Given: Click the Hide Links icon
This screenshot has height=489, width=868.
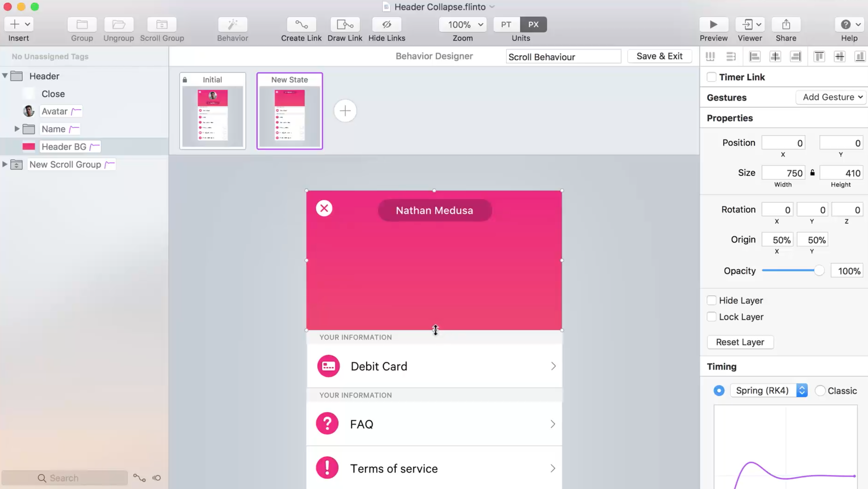Looking at the screenshot, I should [x=386, y=25].
